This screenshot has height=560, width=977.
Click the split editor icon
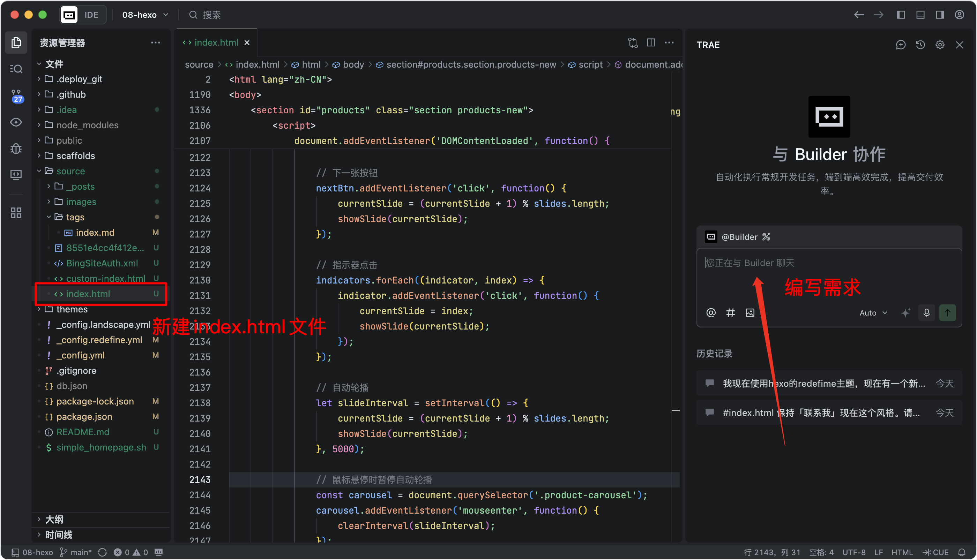[651, 43]
